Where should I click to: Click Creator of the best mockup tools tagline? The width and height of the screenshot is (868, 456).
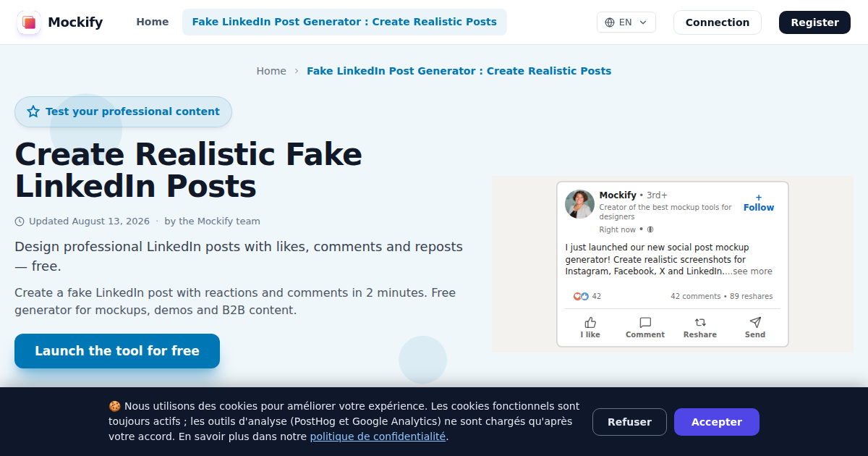coord(665,211)
